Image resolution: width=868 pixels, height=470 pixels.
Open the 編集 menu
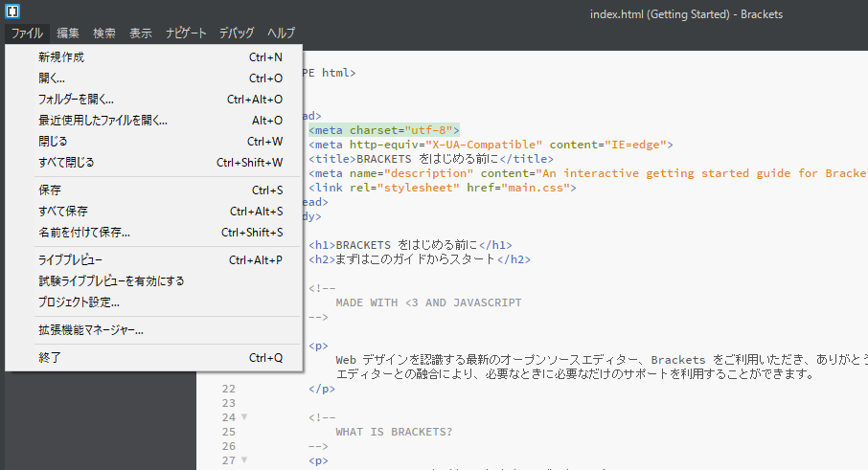coord(67,34)
